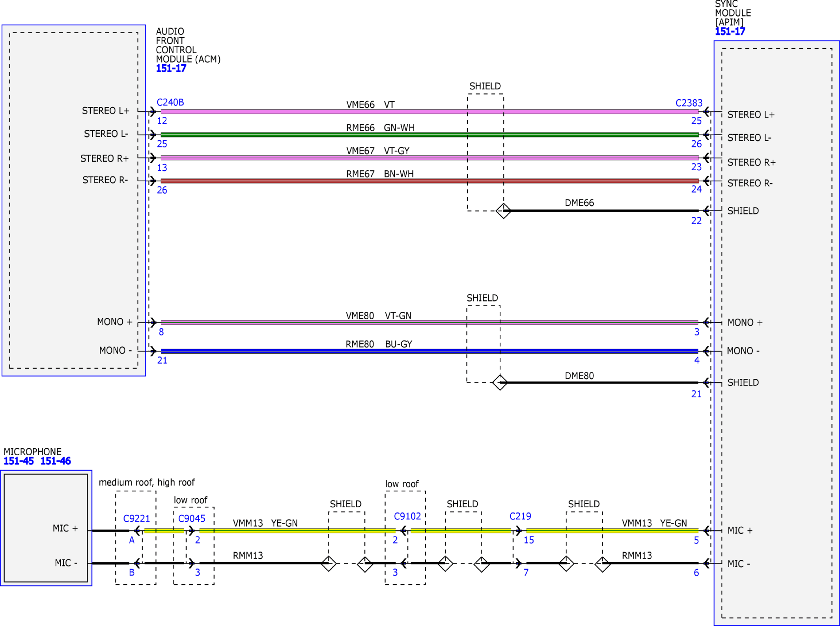840x626 pixels.
Task: Click the Audio Front Control Module box
Action: click(73, 237)
